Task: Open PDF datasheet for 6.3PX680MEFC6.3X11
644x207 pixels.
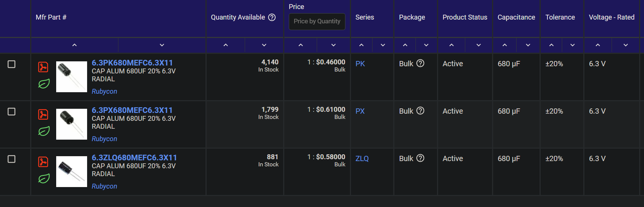Action: click(x=43, y=114)
